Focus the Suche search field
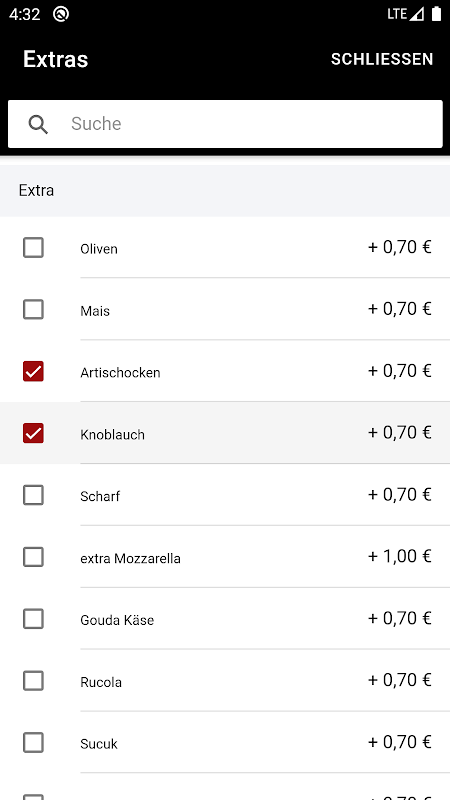 (x=225, y=124)
